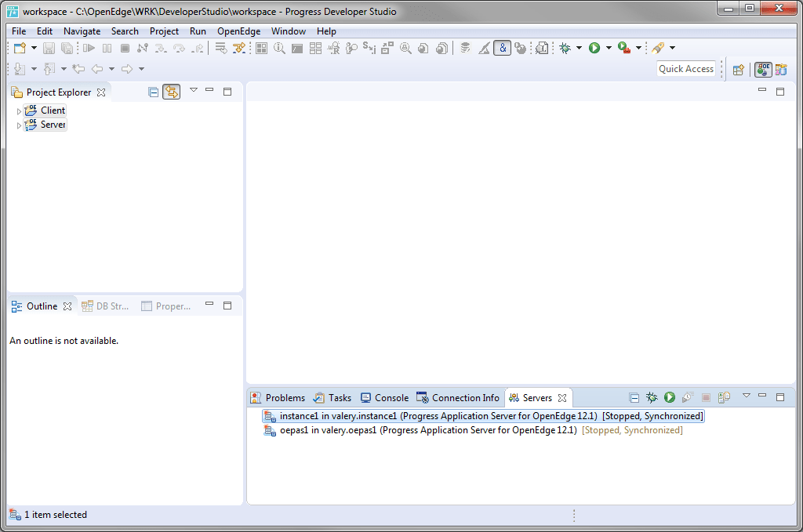Click the magnifier with 'i' icon
803x532 pixels.
tap(279, 48)
